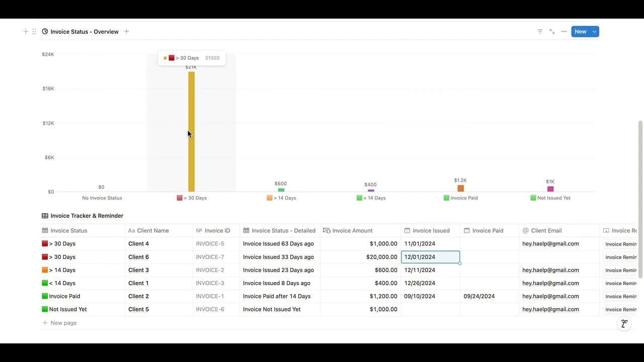This screenshot has width=644, height=362.
Task: Open the Client 6 page
Action: (138, 257)
